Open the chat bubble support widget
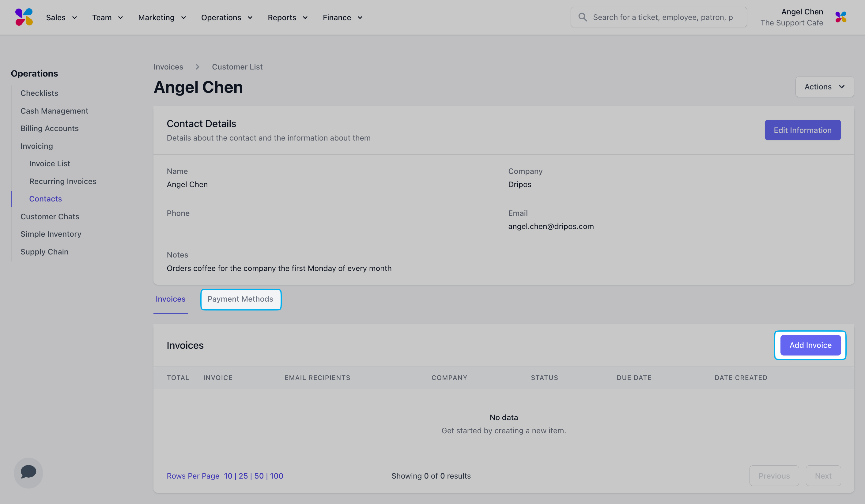 [x=28, y=472]
